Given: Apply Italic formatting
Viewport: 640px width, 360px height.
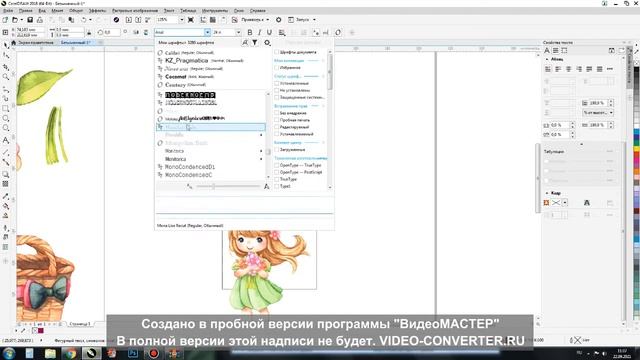Looking at the screenshot, I should (x=259, y=32).
